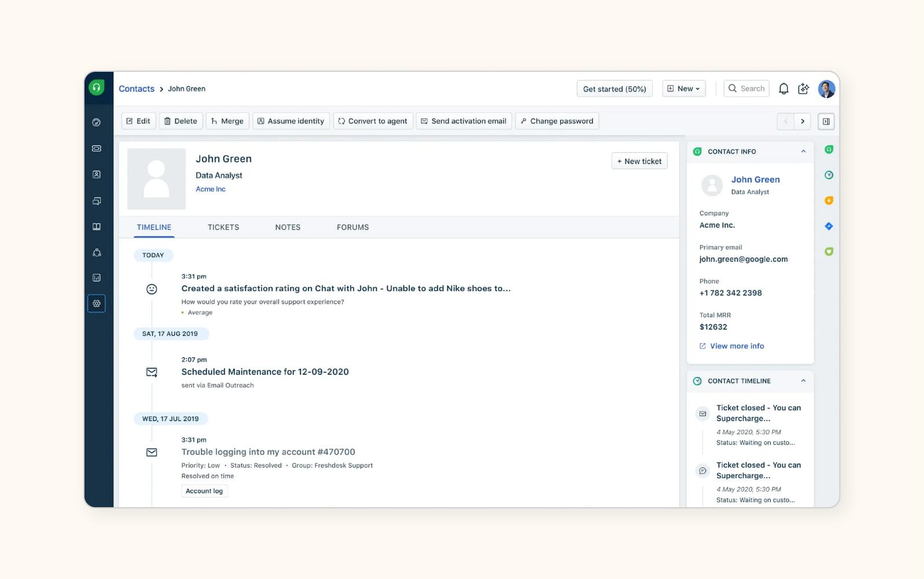Open the Admin gear icon in sidebar
Screen dimensions: 924x579
click(x=97, y=303)
